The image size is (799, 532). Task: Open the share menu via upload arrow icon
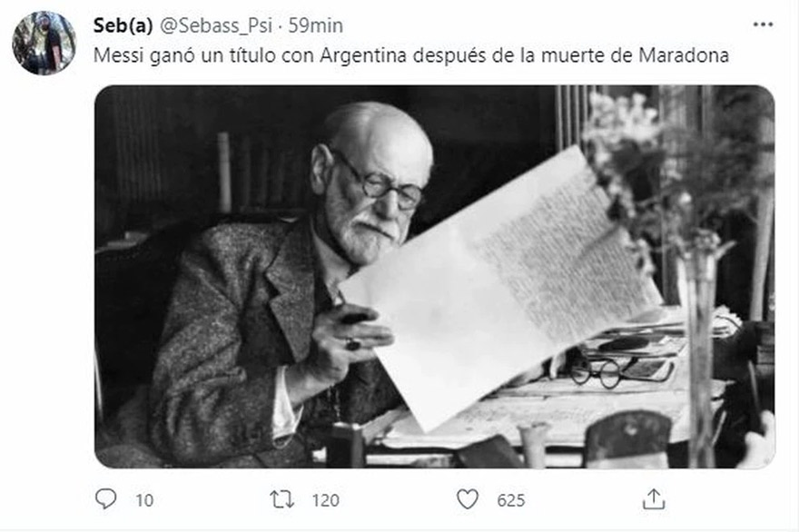pos(654,499)
